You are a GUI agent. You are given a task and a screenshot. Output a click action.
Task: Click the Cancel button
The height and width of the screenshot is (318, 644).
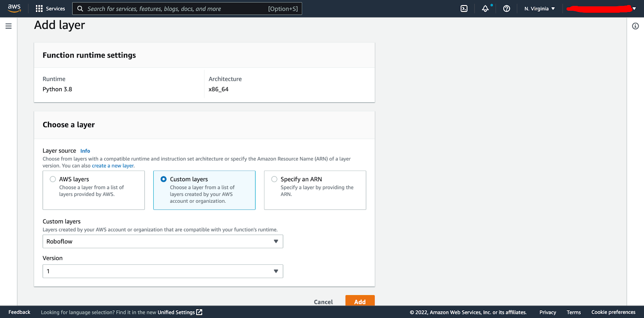[323, 302]
